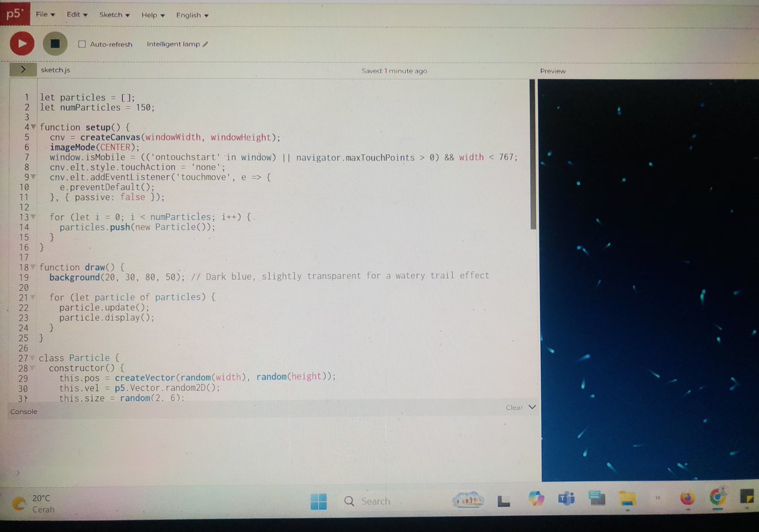
Task: Open the Help menu
Action: 153,15
